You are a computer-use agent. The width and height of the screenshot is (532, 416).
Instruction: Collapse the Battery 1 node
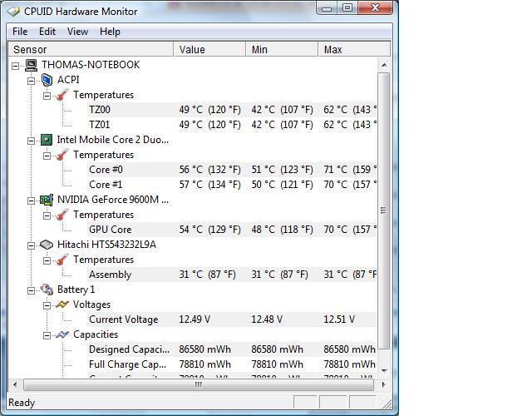[x=32, y=290]
